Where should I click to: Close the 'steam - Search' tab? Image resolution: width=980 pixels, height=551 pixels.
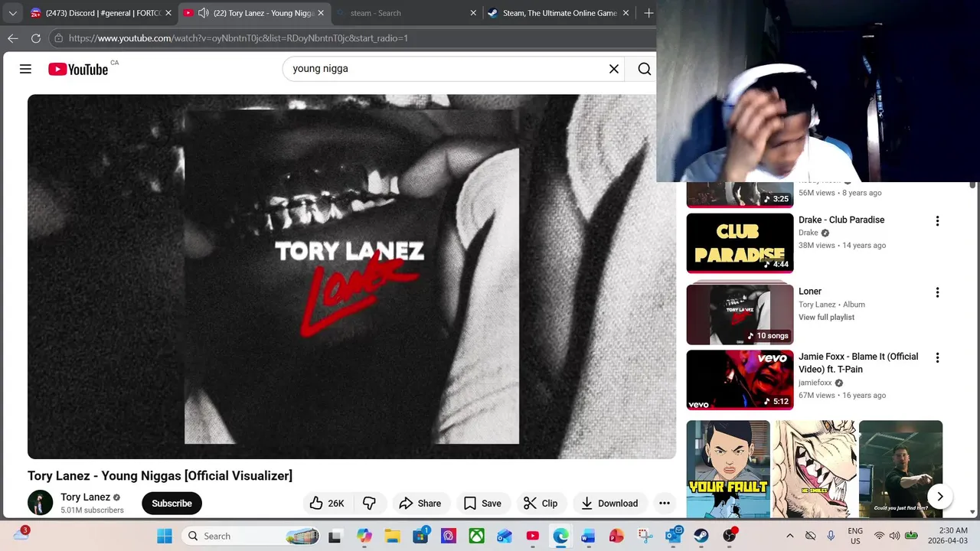tap(473, 13)
